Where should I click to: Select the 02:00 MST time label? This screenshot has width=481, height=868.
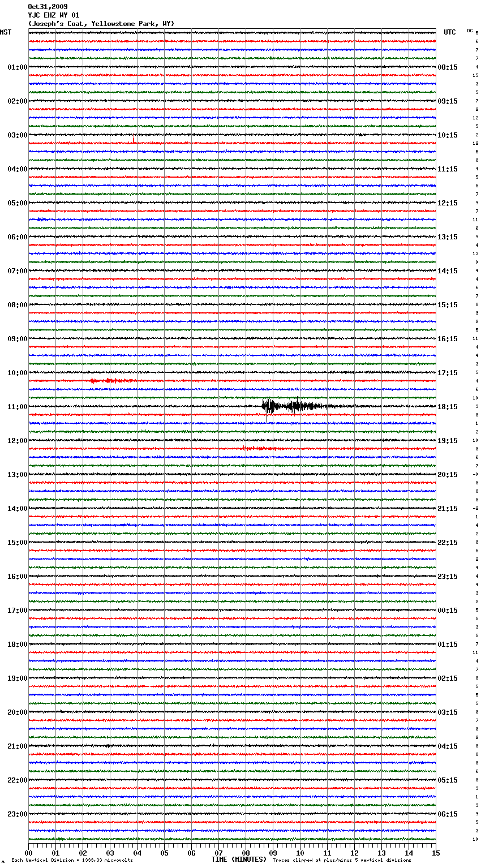pos(18,101)
